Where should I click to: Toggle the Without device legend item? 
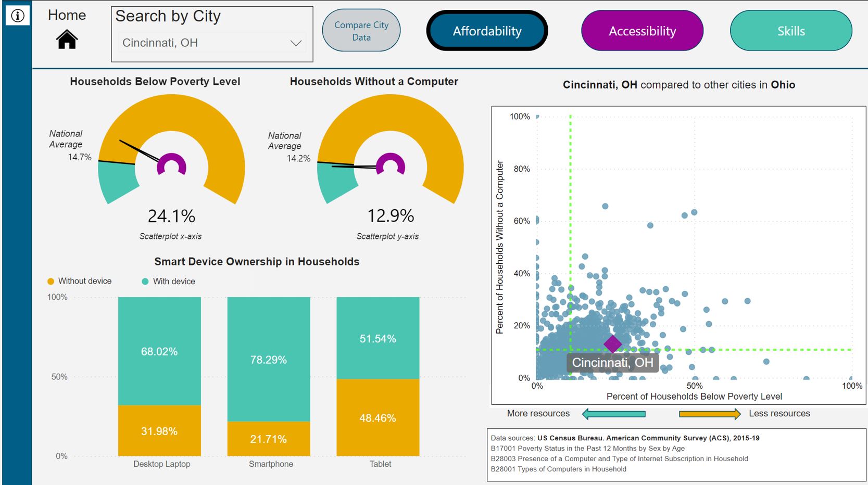click(x=79, y=281)
